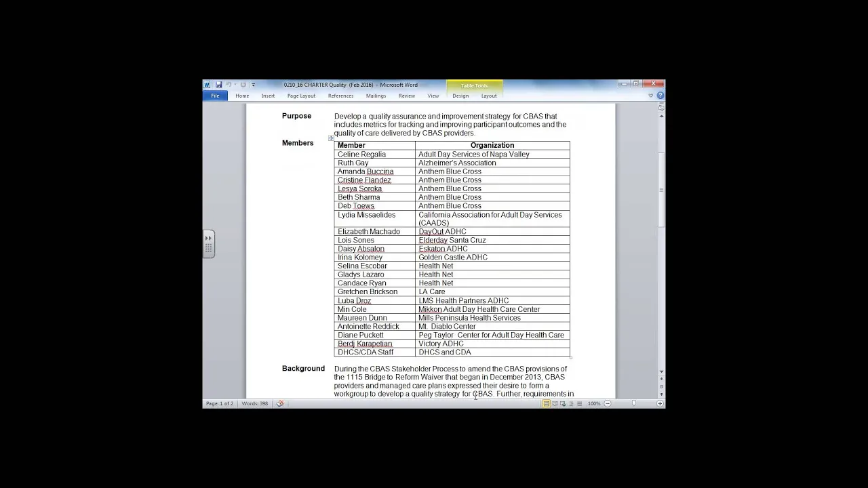This screenshot has height=488, width=868.
Task: Click the zoom slider handle
Action: point(634,403)
